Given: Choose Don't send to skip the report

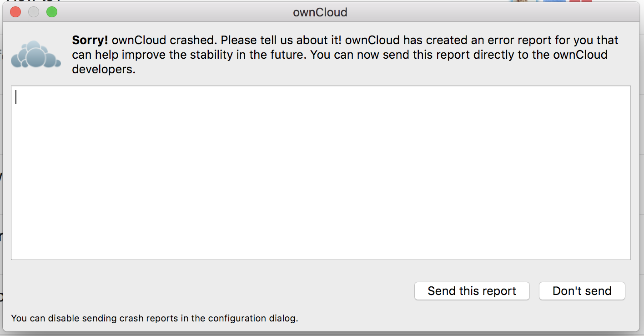Looking at the screenshot, I should [582, 291].
